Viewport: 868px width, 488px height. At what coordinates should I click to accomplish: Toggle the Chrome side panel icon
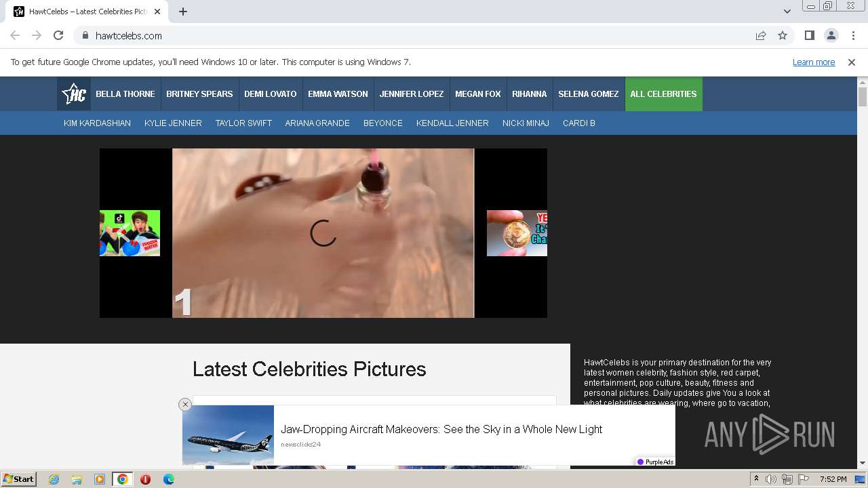[x=809, y=35]
